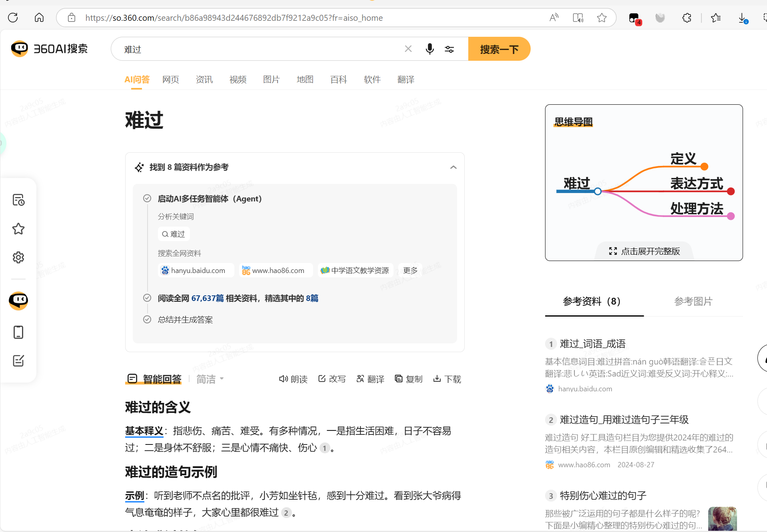This screenshot has width=767, height=532.
Task: Switch to the 视频 tab
Action: (x=238, y=80)
